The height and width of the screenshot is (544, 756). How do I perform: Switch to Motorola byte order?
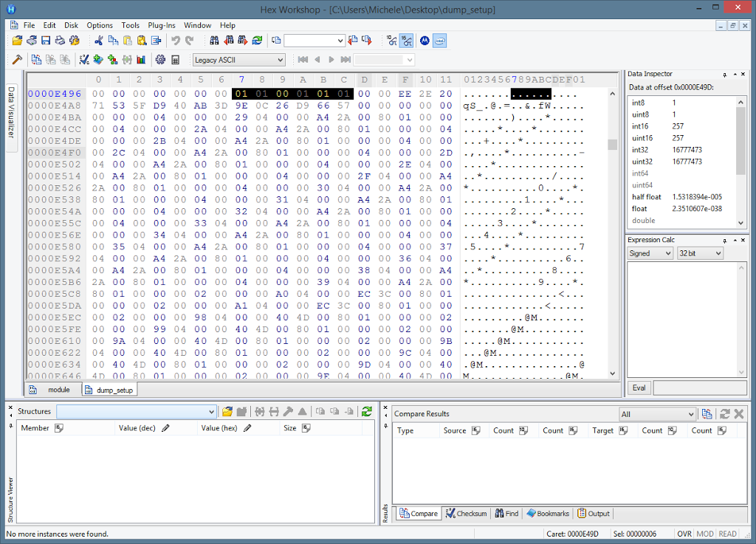pyautogui.click(x=425, y=41)
